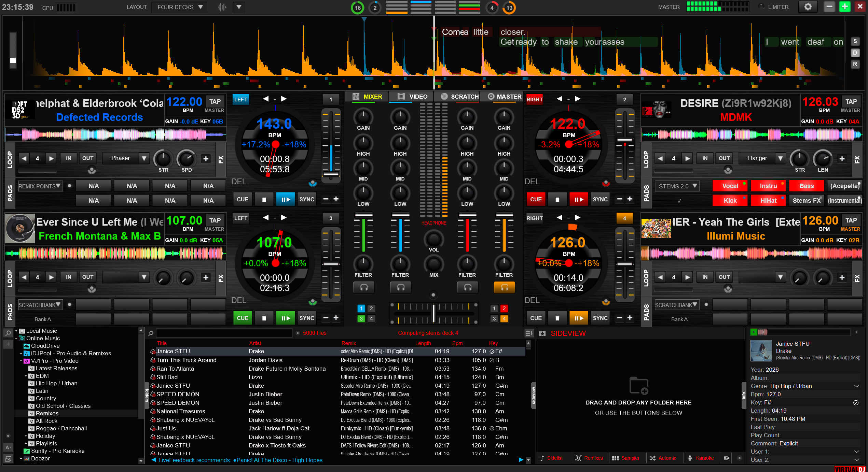Click the Automix shuffle icon
Image resolution: width=868 pixels, height=472 pixels.
pos(652,458)
